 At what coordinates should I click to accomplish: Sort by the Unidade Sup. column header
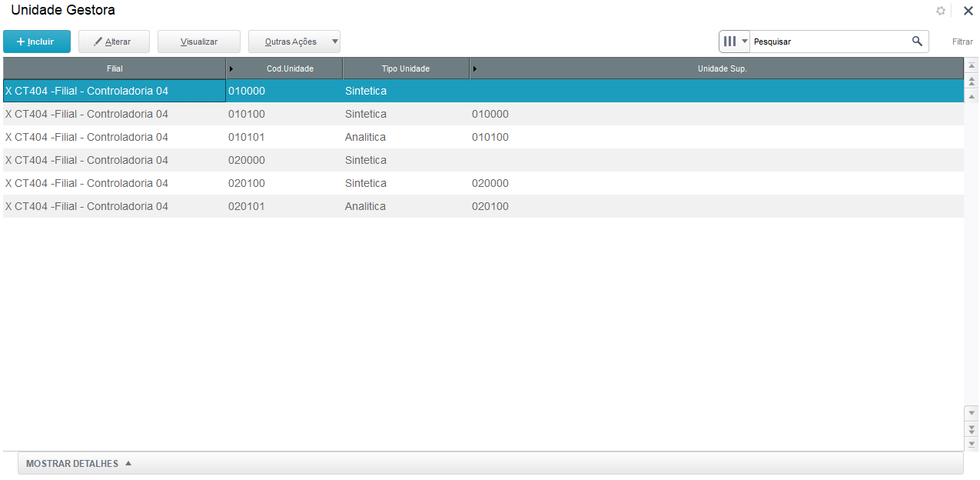716,68
